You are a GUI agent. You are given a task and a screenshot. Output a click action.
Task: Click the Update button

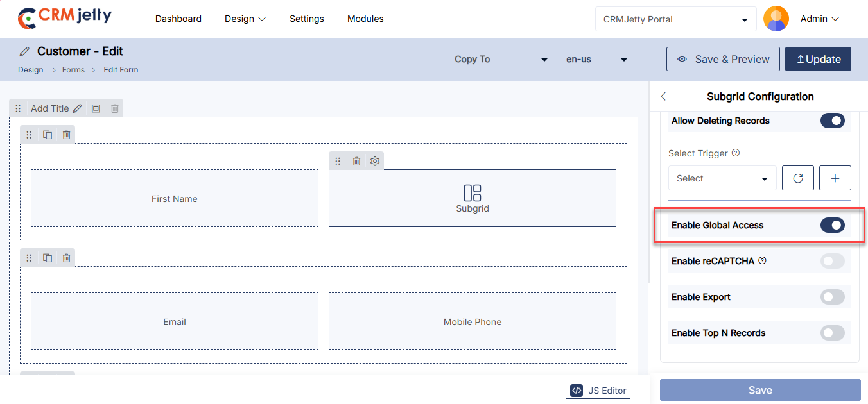click(818, 59)
